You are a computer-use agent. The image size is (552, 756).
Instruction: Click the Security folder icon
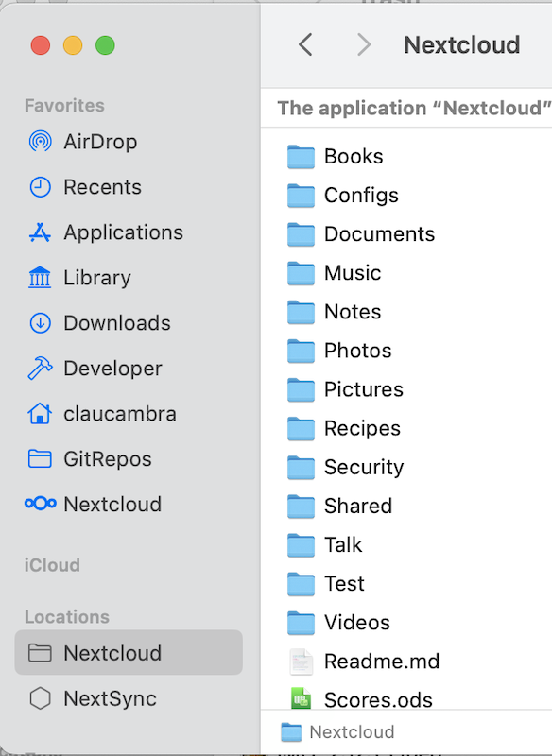[301, 467]
